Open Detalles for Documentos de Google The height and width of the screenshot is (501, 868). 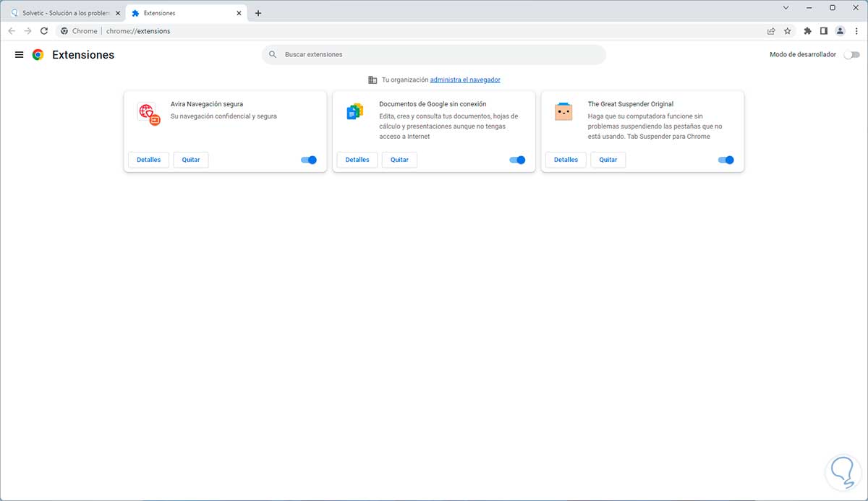[x=357, y=160]
